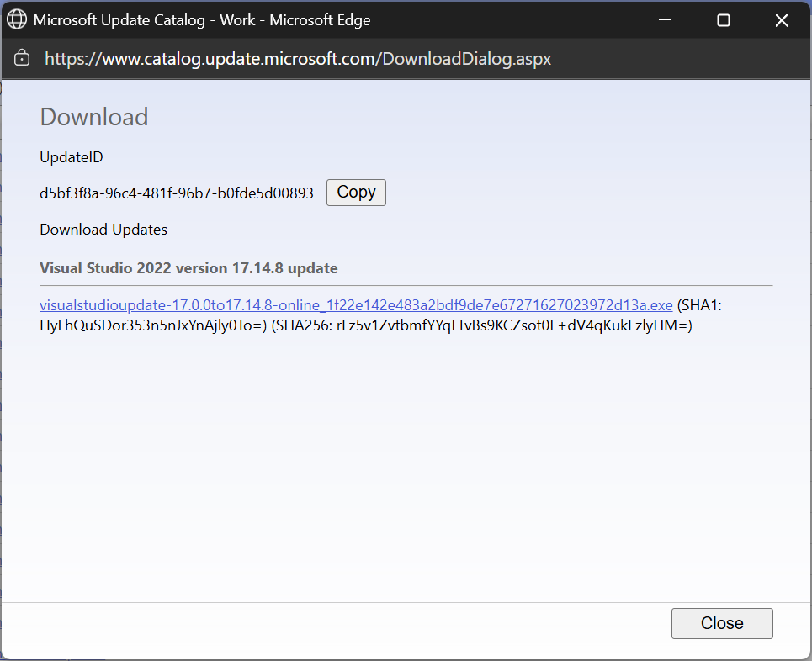
Task: Click the Work profile label in title bar
Action: pyautogui.click(x=237, y=19)
